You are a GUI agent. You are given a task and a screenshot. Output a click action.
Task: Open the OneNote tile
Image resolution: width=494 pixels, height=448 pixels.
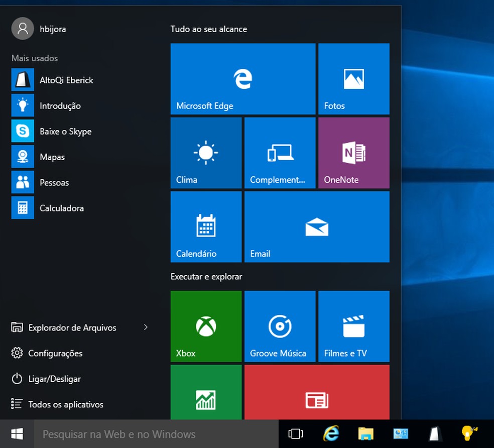pyautogui.click(x=353, y=153)
